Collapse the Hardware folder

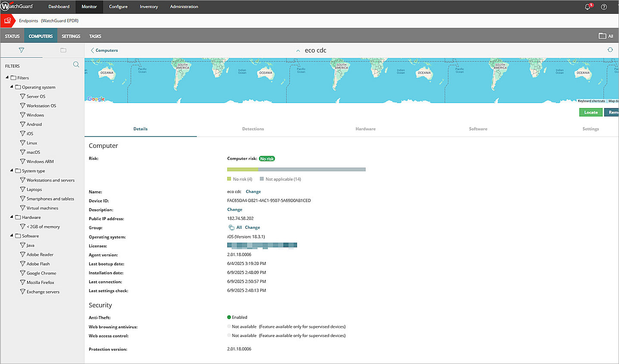point(12,217)
